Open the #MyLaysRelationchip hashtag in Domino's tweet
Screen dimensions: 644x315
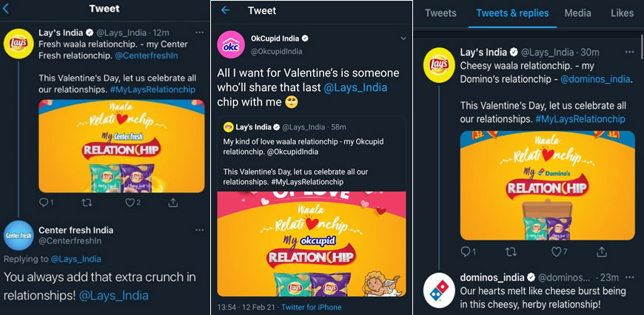click(x=580, y=119)
